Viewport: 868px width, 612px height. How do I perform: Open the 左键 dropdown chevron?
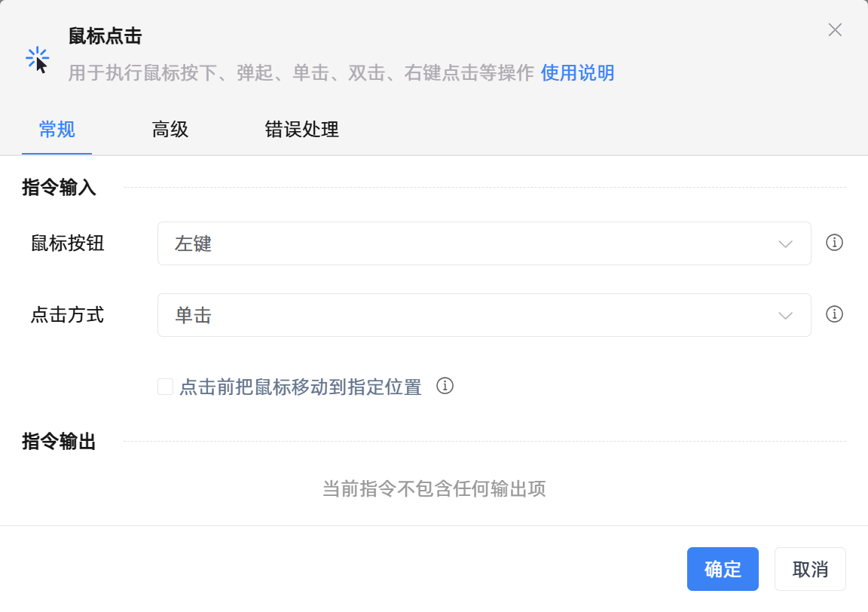coord(785,243)
